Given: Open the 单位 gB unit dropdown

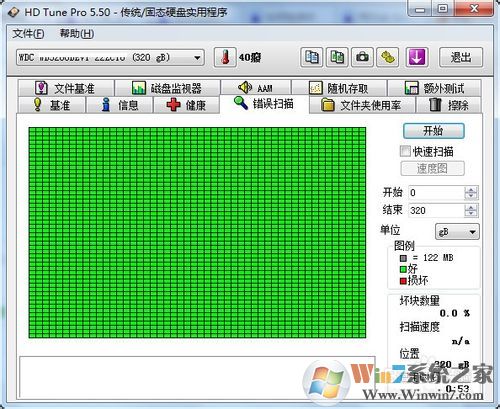Looking at the screenshot, I should 457,232.
